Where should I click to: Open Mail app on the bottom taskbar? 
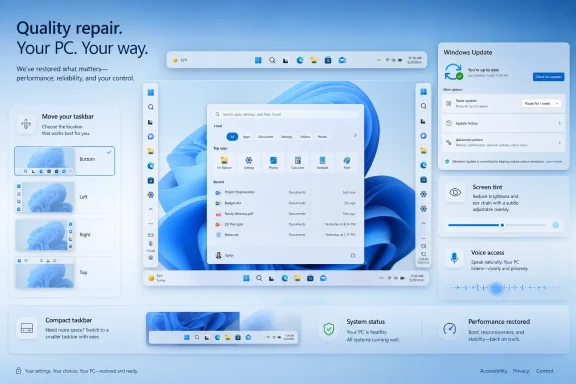[323, 278]
